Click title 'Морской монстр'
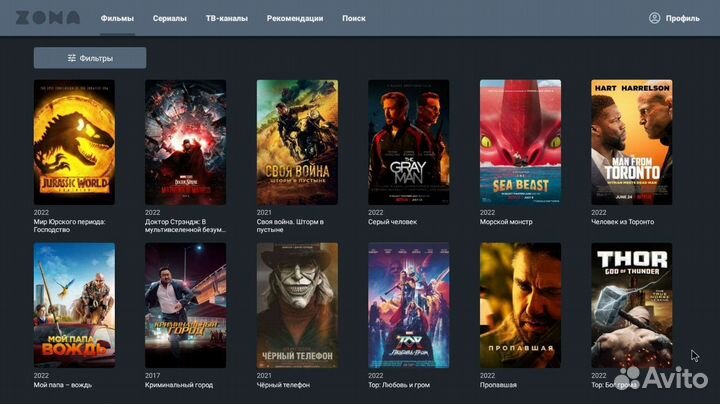720x404 pixels. tap(506, 222)
